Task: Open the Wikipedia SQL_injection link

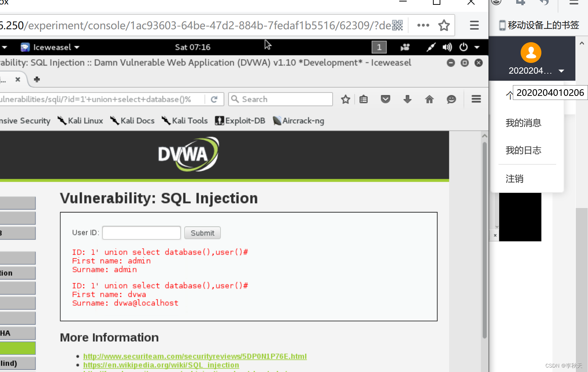Action: point(161,365)
